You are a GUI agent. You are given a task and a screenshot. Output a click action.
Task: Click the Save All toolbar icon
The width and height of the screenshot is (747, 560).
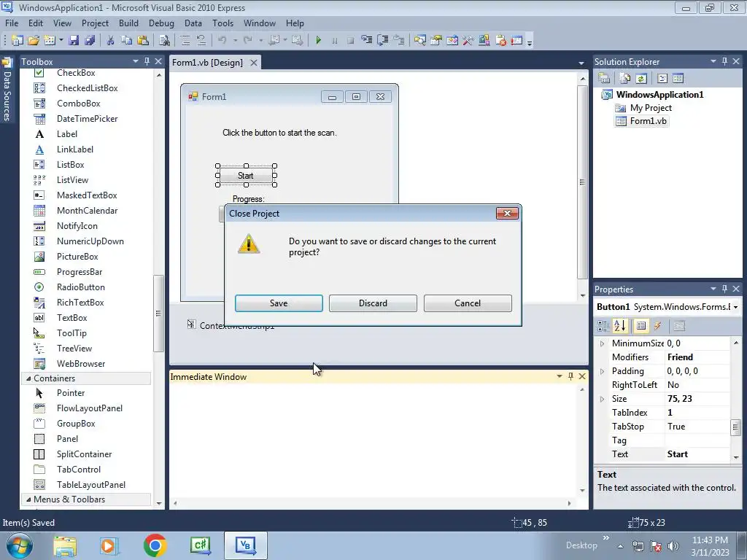click(90, 41)
